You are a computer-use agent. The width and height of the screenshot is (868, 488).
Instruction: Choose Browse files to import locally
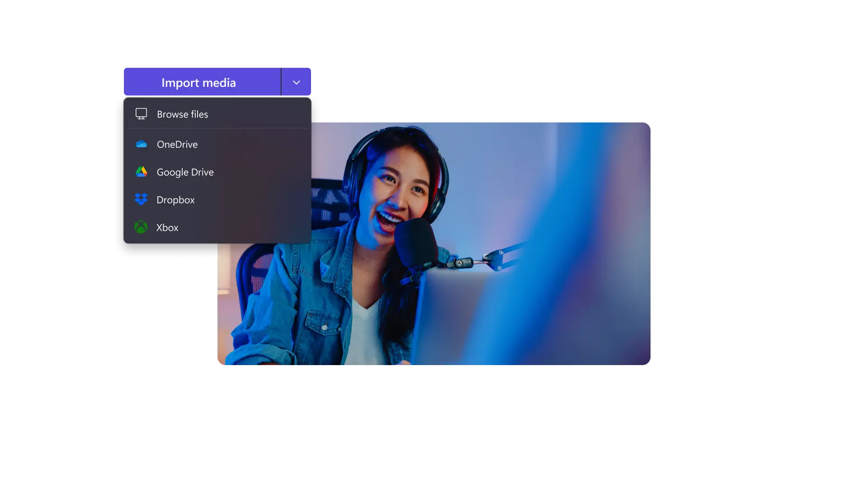coord(182,114)
